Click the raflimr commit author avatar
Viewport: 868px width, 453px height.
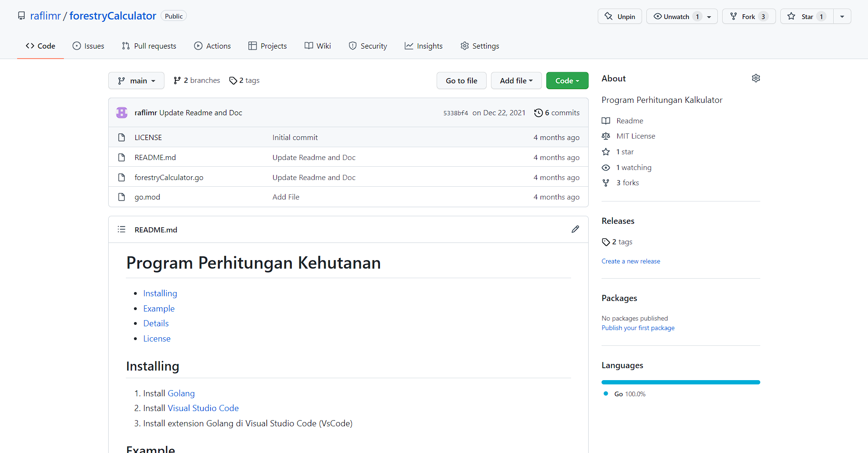point(122,112)
